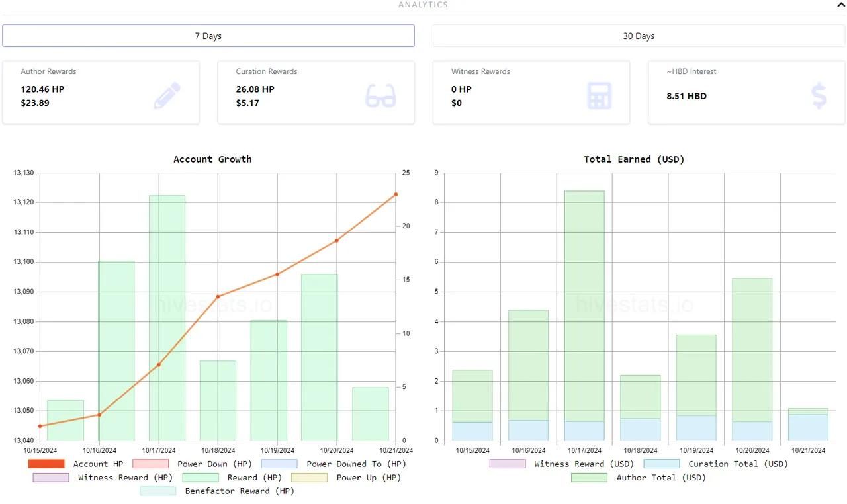
Task: Click the 10/19/2024 curation bar in Total Earned
Action: coord(696,428)
